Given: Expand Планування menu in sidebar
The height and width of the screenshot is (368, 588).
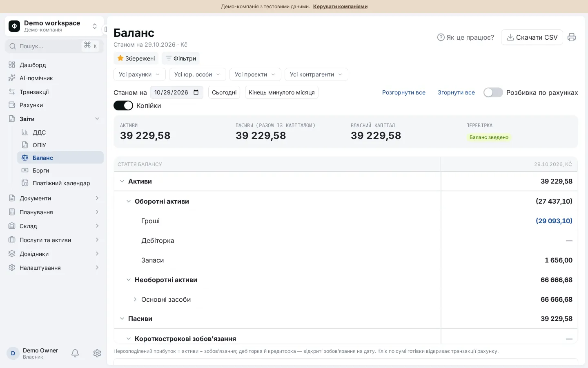Looking at the screenshot, I should 54,212.
